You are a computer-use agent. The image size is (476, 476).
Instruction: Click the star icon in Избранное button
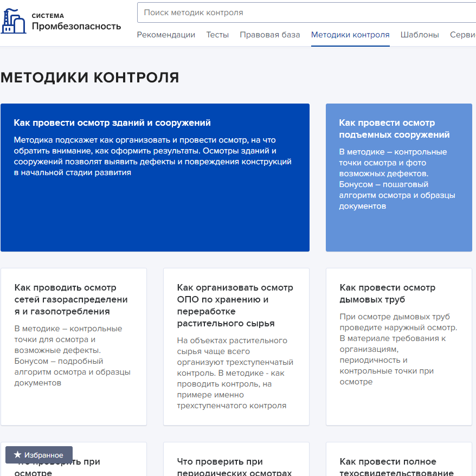(x=17, y=454)
